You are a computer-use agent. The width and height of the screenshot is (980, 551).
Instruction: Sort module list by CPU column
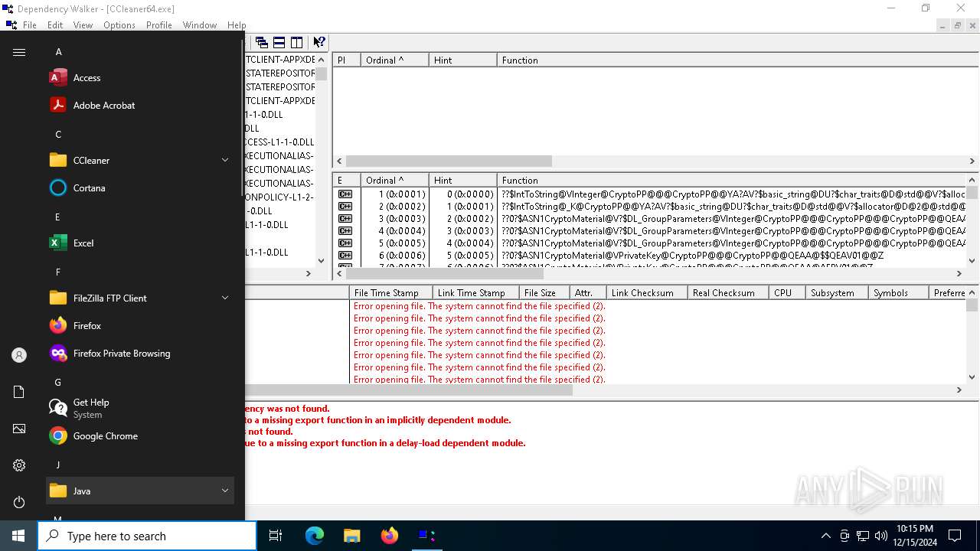point(787,292)
